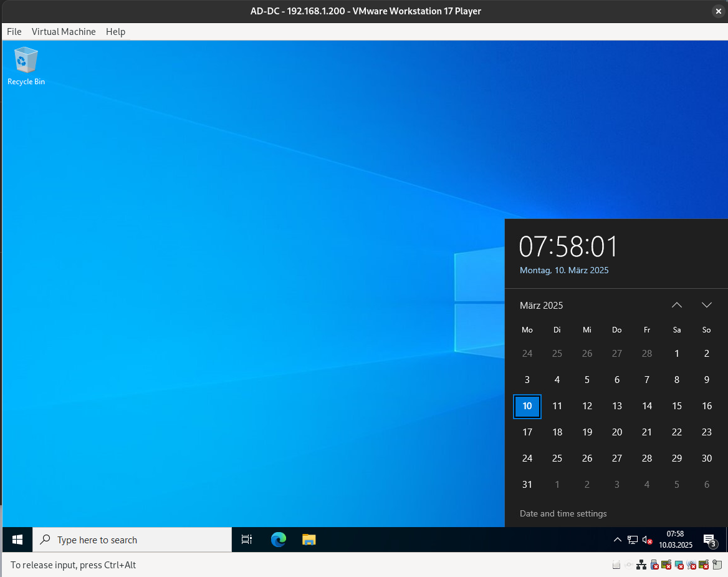Open Date and time settings link
The width and height of the screenshot is (728, 577).
563,513
